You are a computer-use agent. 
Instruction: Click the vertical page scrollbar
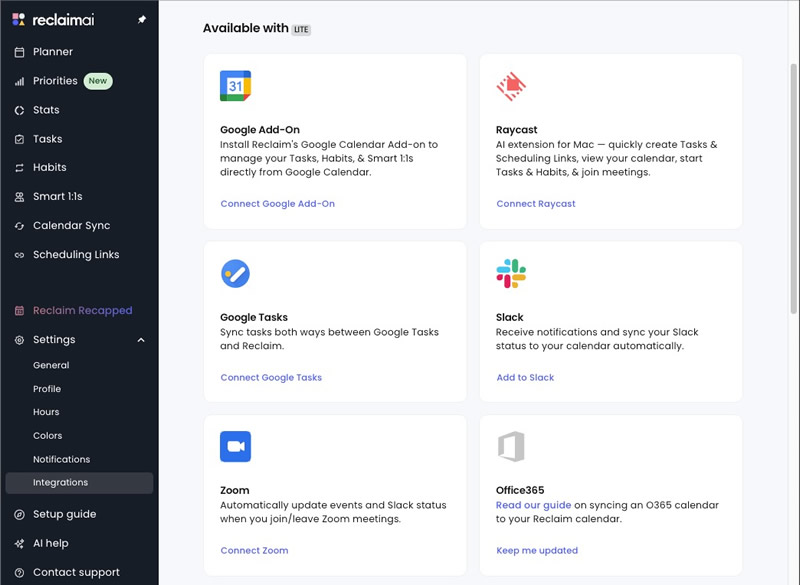click(x=794, y=189)
